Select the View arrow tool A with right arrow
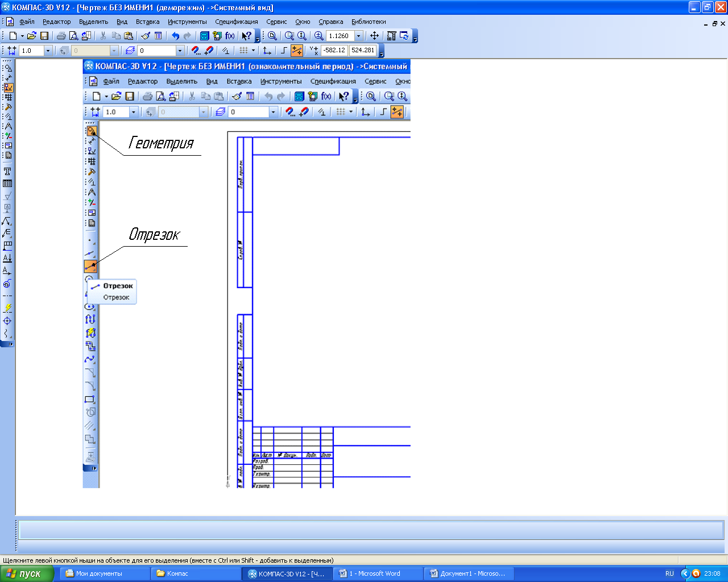This screenshot has height=582, width=728. point(7,271)
